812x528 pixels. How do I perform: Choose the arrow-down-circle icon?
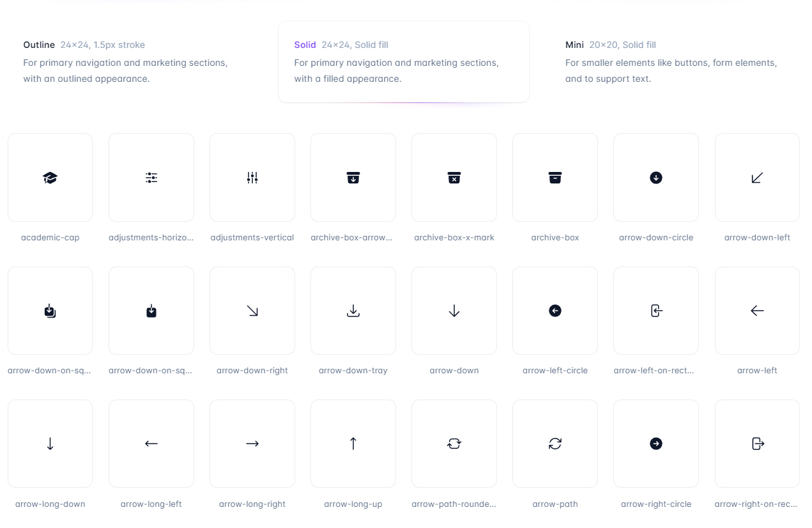656,178
